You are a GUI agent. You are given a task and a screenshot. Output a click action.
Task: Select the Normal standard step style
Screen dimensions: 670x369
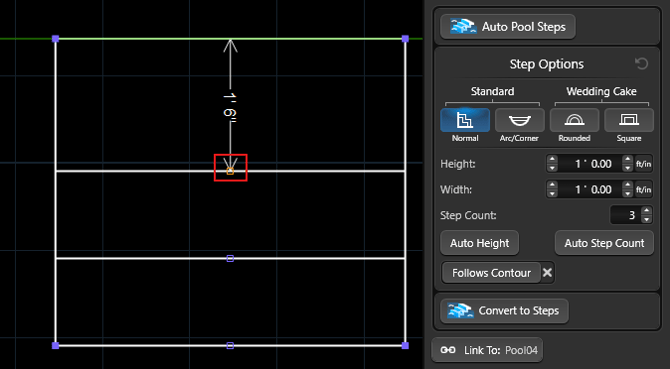465,120
